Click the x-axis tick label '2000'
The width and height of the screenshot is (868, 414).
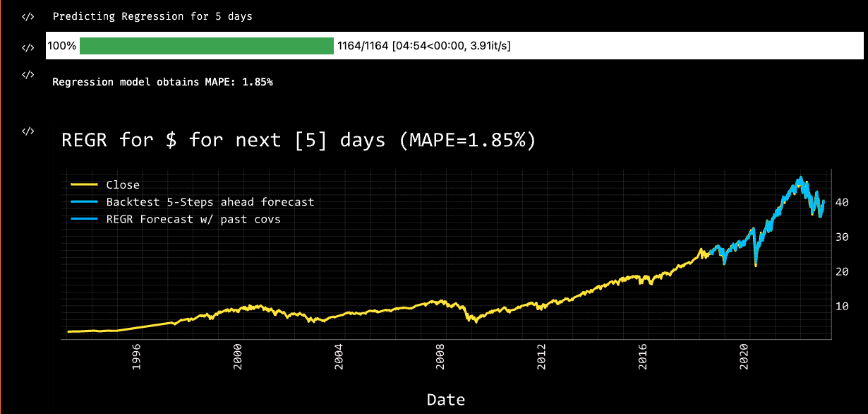237,357
